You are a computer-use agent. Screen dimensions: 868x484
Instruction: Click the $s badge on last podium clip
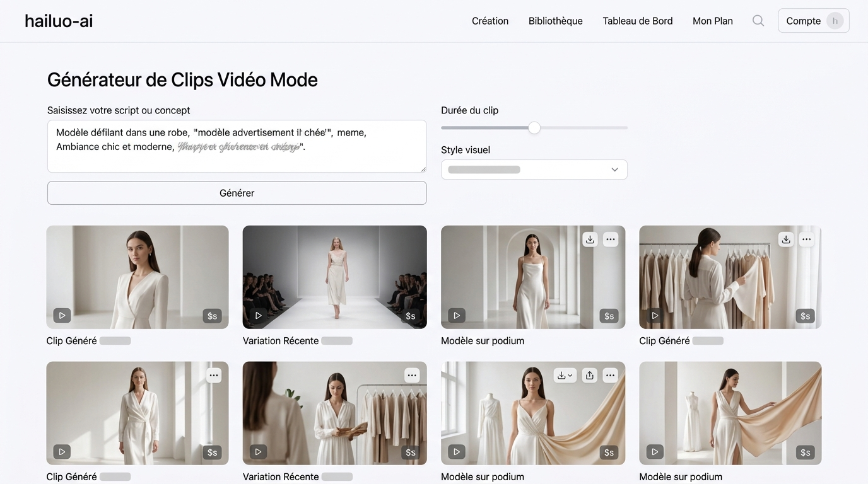coord(806,452)
